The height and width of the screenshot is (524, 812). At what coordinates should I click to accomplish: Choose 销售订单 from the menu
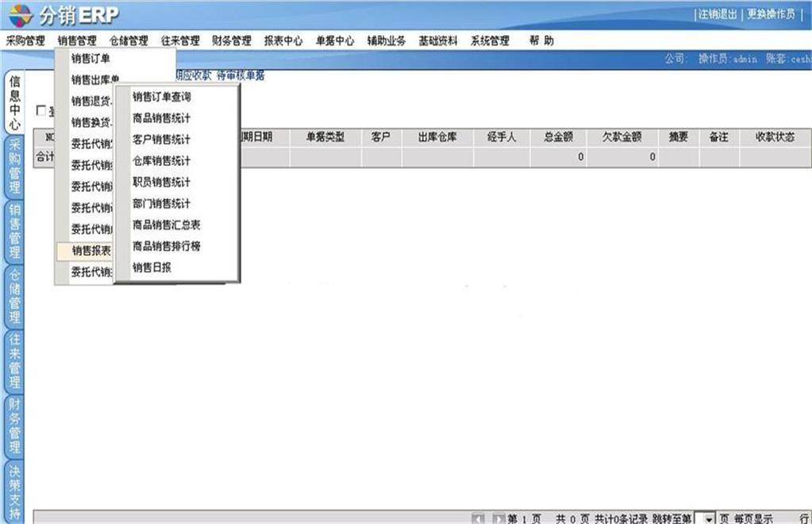pyautogui.click(x=90, y=59)
